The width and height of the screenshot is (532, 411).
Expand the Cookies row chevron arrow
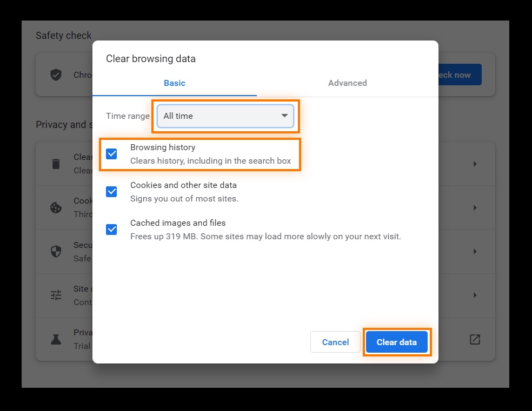click(x=475, y=208)
